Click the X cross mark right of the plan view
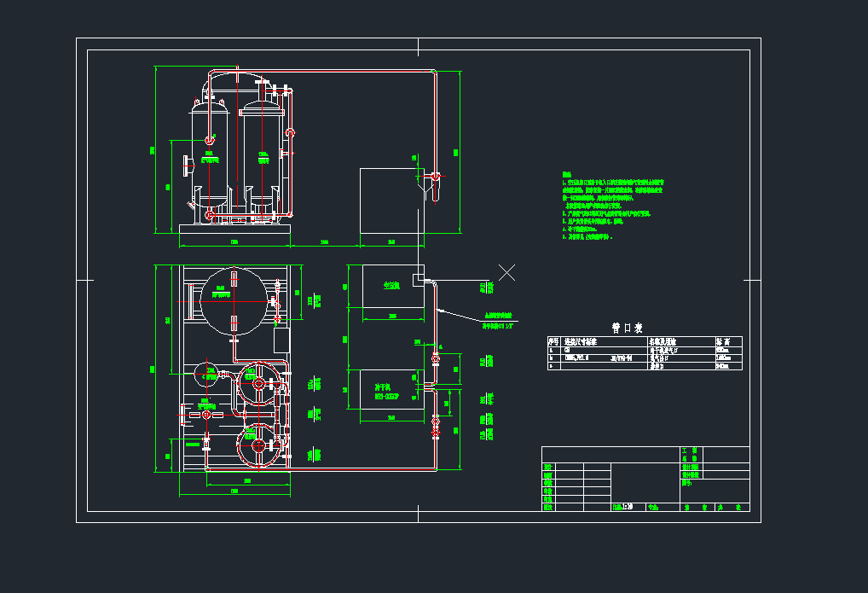This screenshot has height=593, width=868. coord(506,272)
